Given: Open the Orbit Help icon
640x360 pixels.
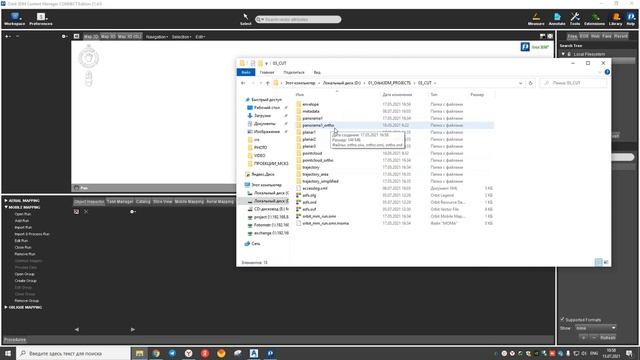Looking at the screenshot, I should tap(631, 19).
